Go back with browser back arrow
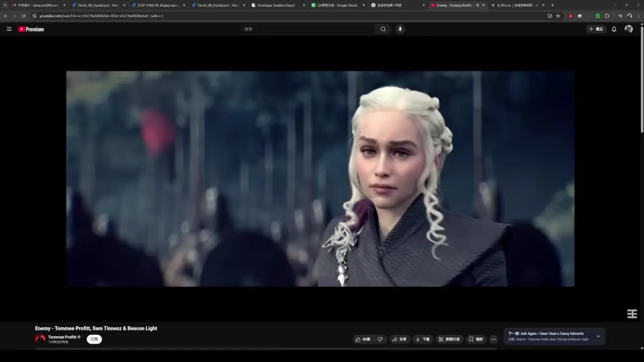This screenshot has width=644, height=362. (6, 16)
